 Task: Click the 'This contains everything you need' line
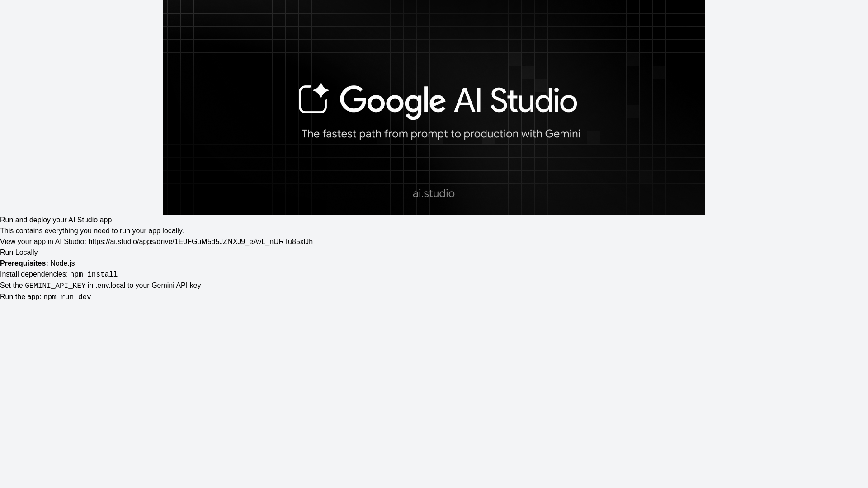point(92,231)
